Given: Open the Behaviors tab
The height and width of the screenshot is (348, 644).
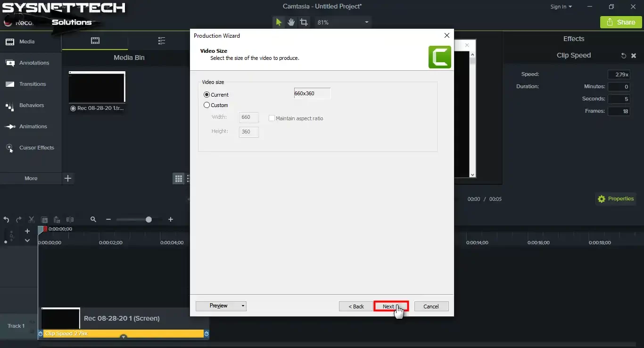Looking at the screenshot, I should [x=31, y=105].
